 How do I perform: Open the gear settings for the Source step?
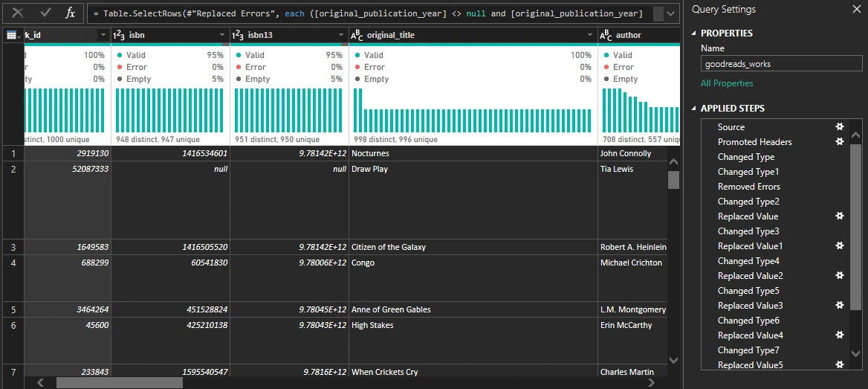coord(839,127)
